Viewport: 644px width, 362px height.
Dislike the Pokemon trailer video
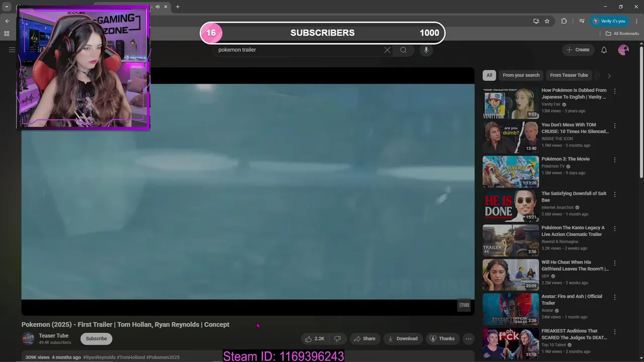[x=338, y=339]
